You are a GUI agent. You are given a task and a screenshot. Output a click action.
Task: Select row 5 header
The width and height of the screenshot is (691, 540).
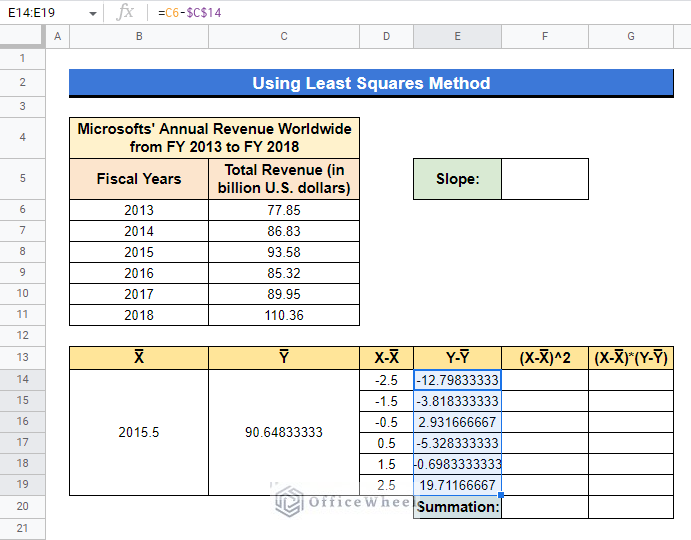22,179
